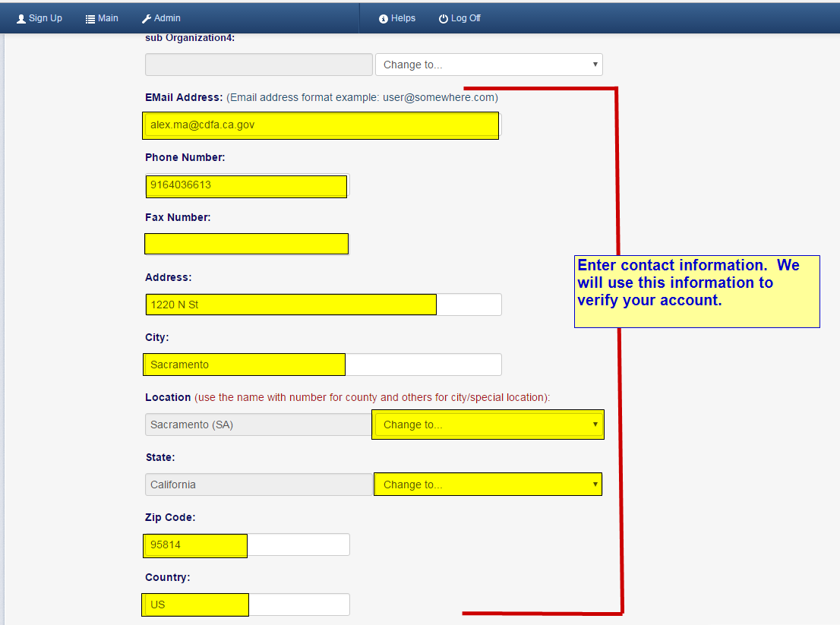Click the disabled Sacramento (SA) location box

click(x=258, y=425)
